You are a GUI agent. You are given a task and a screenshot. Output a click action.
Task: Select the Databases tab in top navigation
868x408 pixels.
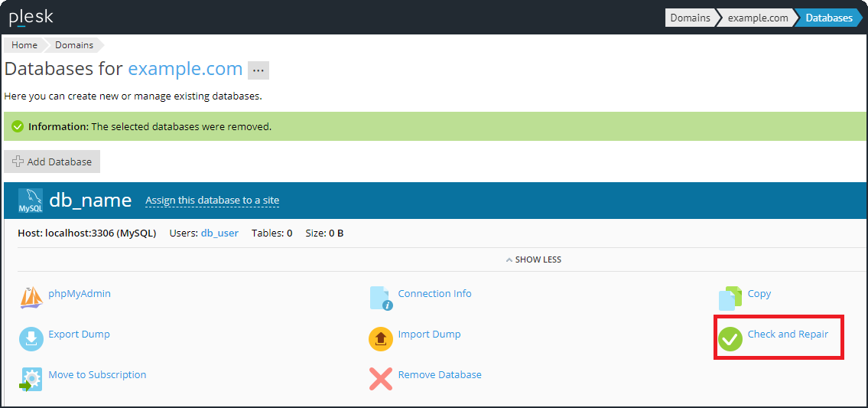828,18
